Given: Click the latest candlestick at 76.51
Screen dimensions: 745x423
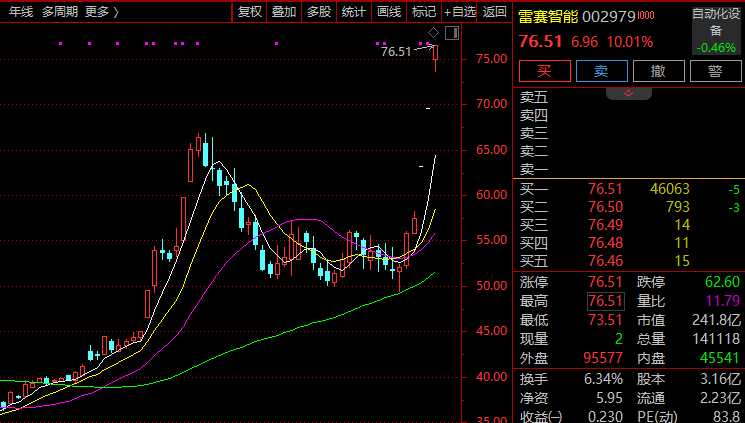Looking at the screenshot, I should 436,58.
